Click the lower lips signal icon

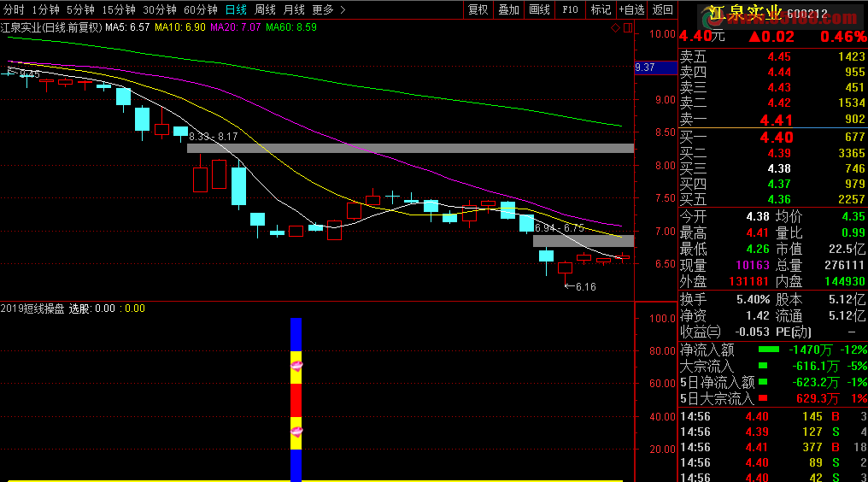coord(296,431)
